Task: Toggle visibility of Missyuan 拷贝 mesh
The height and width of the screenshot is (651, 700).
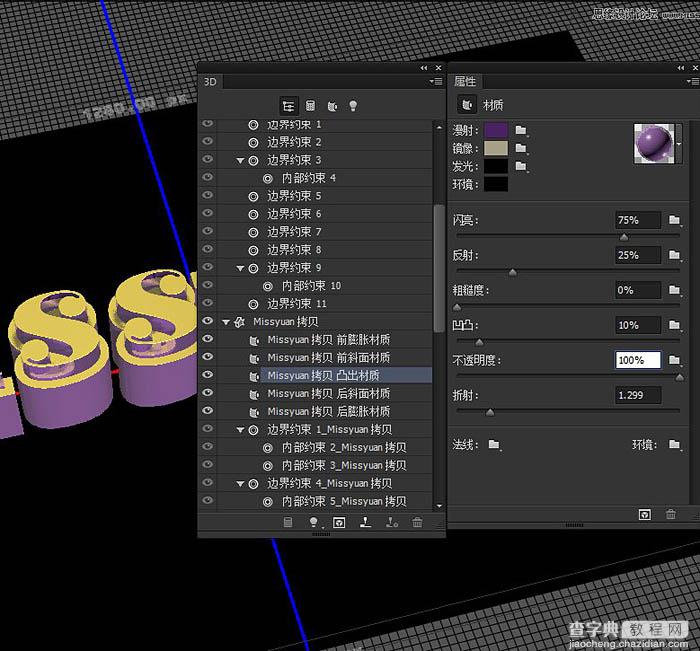Action: coord(208,321)
